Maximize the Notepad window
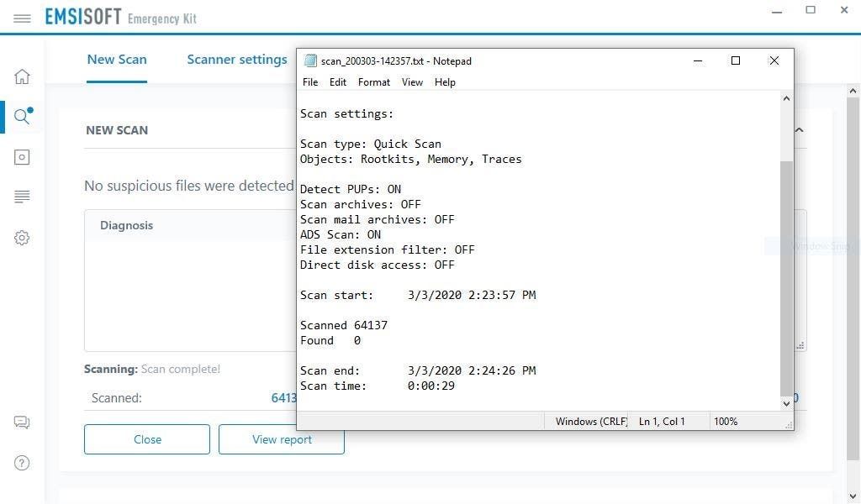 coord(736,60)
